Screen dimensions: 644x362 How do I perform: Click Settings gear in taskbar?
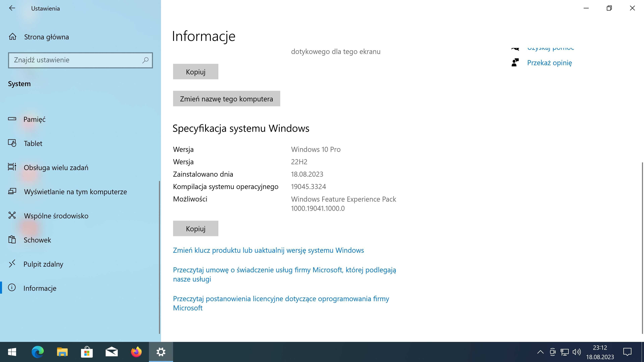tap(161, 352)
